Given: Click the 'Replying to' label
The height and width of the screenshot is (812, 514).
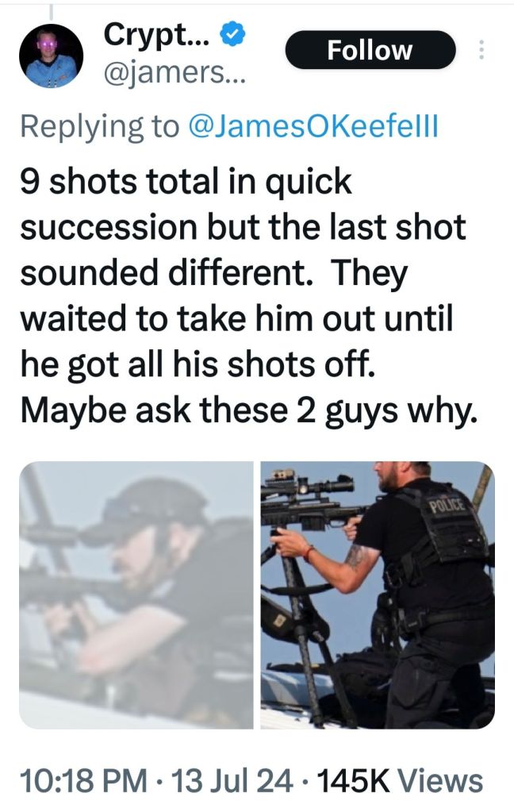Looking at the screenshot, I should point(100,126).
